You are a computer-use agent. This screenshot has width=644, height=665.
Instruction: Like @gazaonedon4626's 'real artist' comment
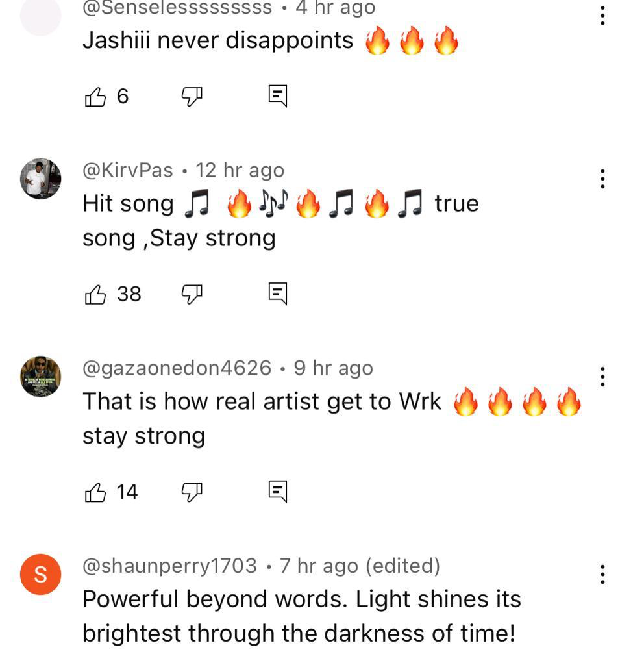[95, 492]
